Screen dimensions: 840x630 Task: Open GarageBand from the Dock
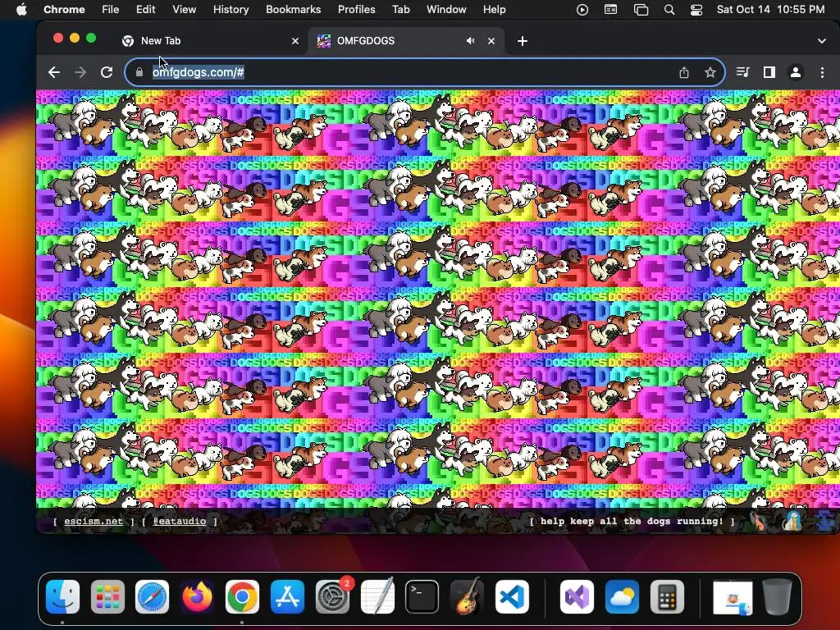click(x=467, y=597)
